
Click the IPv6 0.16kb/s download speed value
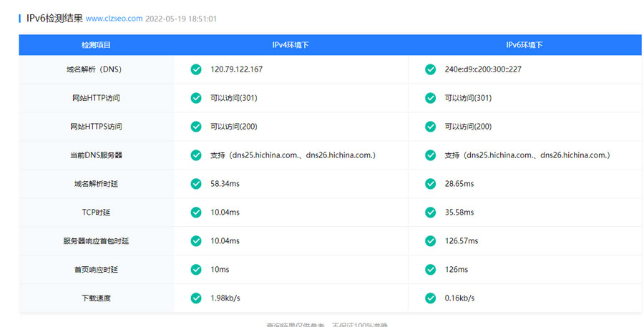pyautogui.click(x=459, y=298)
